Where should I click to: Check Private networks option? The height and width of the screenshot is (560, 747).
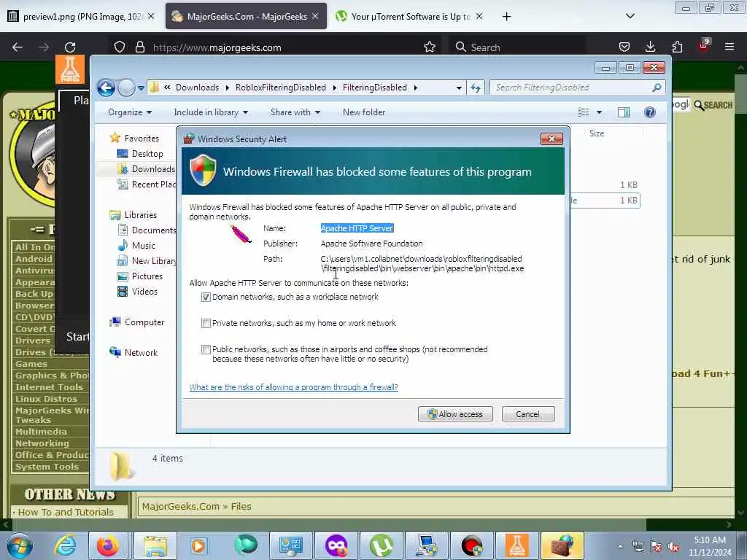tap(206, 323)
